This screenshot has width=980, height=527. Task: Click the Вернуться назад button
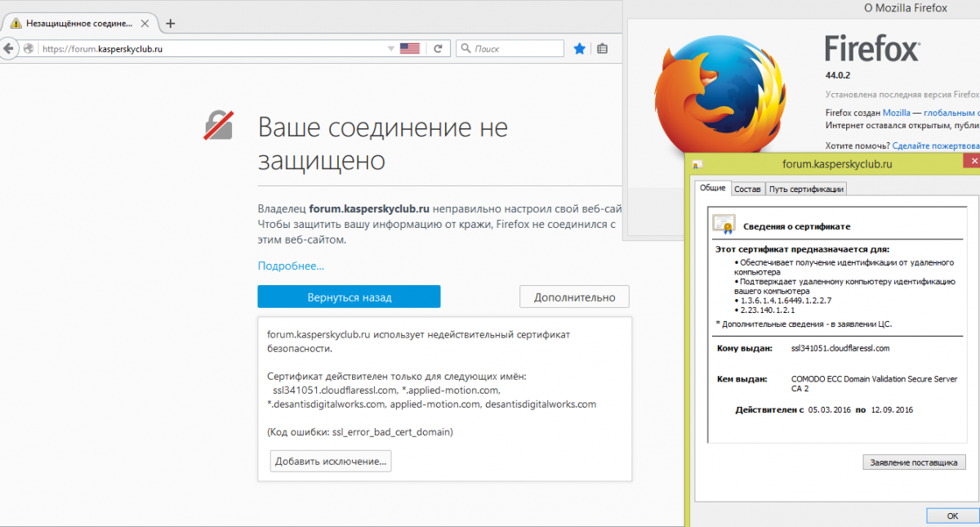349,297
